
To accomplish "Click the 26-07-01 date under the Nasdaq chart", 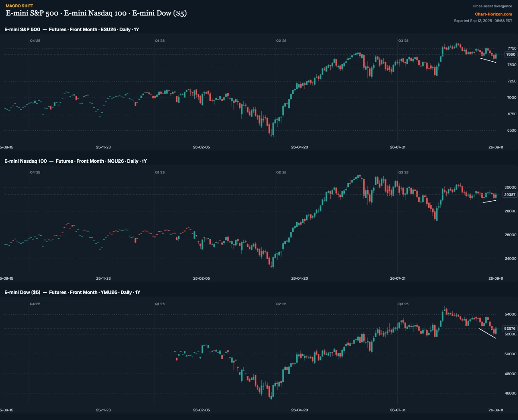I will click(x=398, y=278).
